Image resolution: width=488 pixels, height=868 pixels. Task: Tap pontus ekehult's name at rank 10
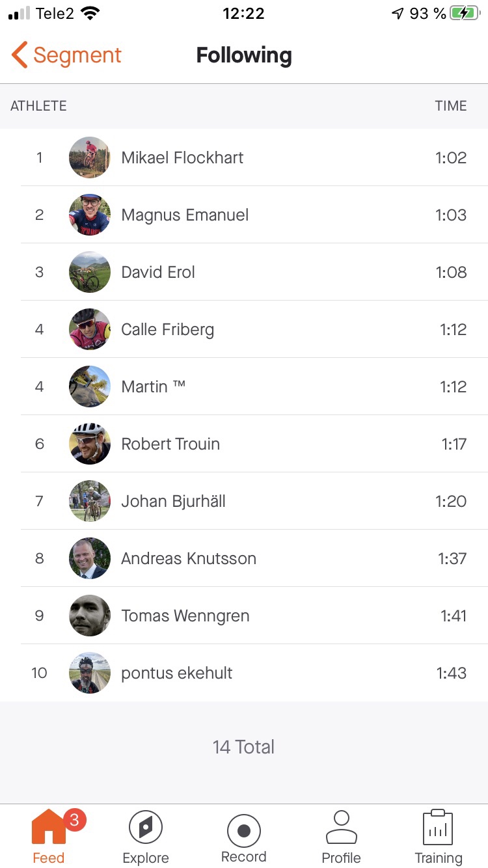176,673
